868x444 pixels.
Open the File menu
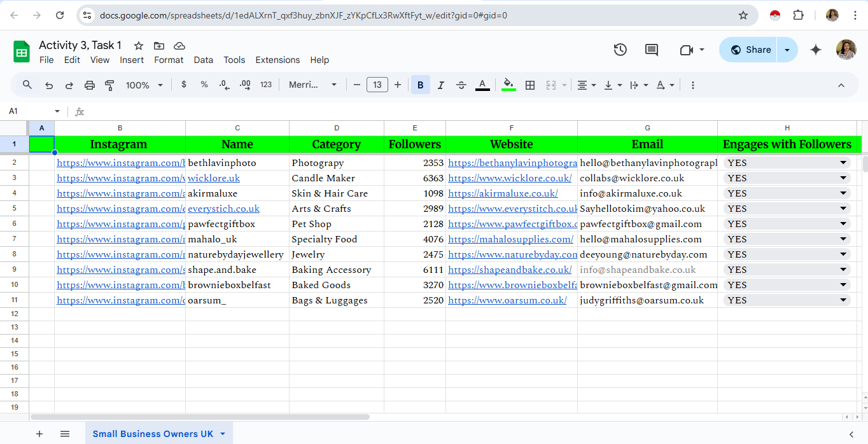[46, 60]
